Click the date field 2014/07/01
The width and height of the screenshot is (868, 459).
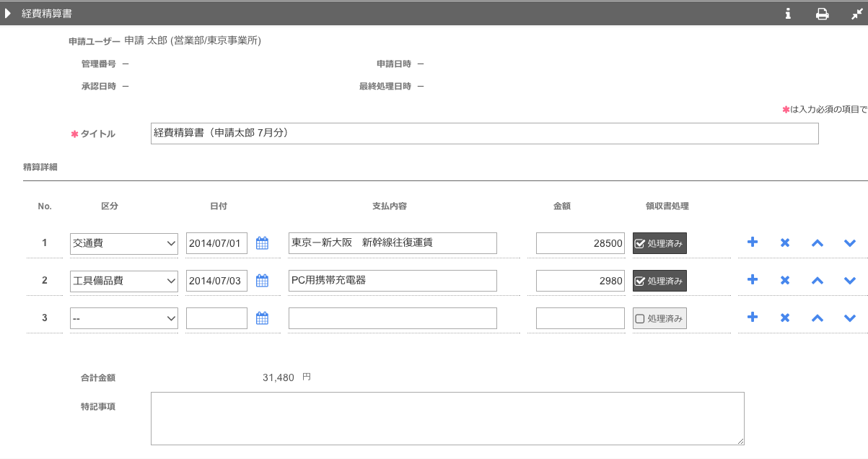[216, 243]
